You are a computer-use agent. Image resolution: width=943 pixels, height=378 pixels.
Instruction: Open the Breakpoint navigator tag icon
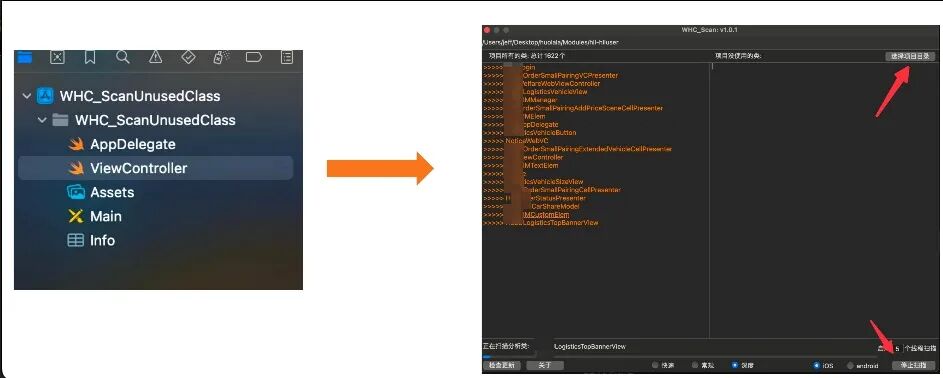click(254, 57)
